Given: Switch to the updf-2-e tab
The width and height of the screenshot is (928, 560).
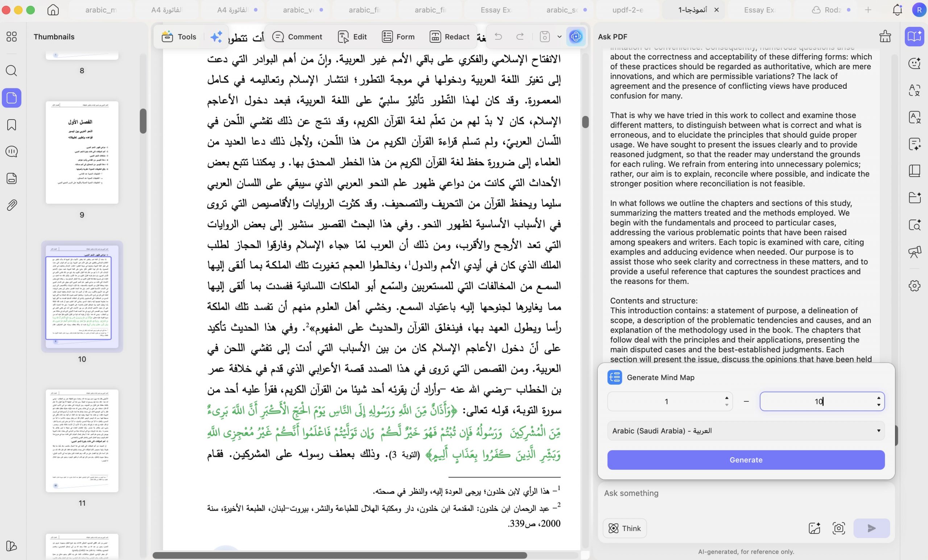Looking at the screenshot, I should click(x=628, y=10).
